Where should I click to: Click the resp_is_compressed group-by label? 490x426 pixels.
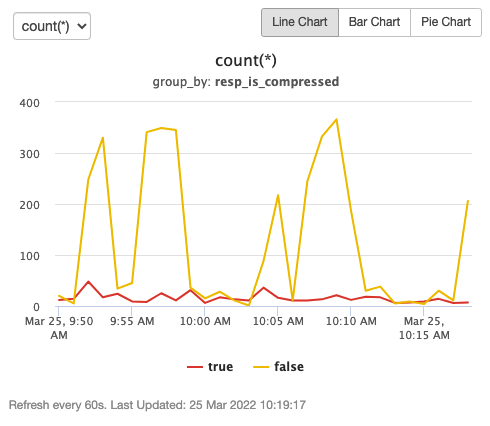(x=277, y=82)
